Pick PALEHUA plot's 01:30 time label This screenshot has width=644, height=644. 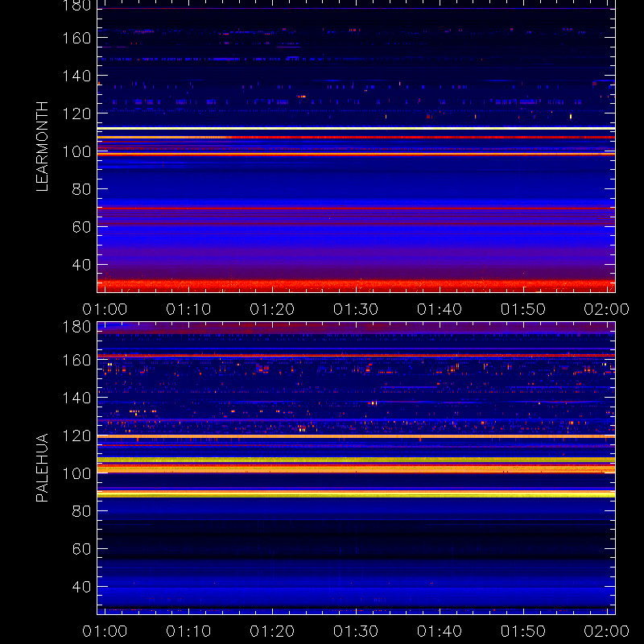pos(356,631)
